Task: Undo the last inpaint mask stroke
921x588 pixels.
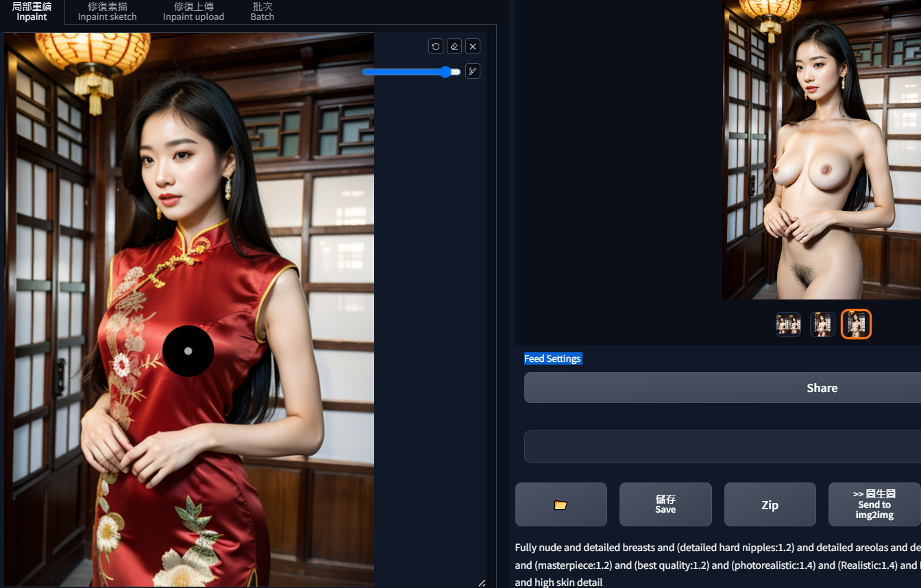Action: tap(436, 47)
